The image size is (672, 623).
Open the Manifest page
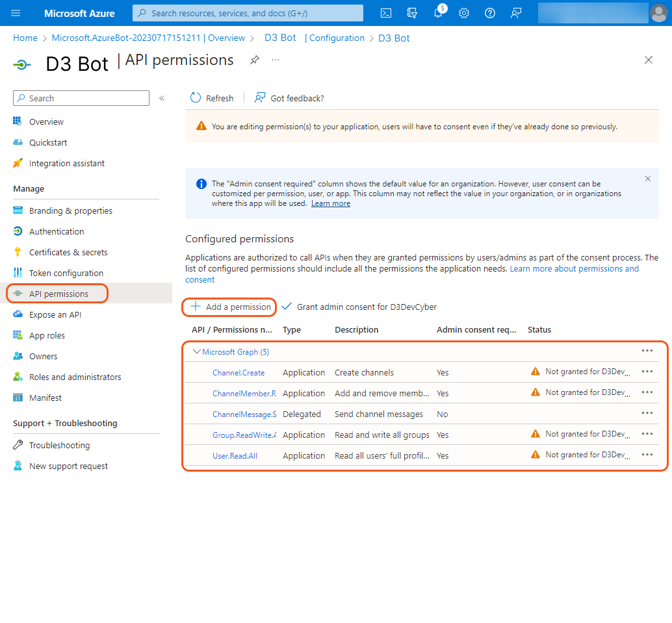[x=45, y=398]
